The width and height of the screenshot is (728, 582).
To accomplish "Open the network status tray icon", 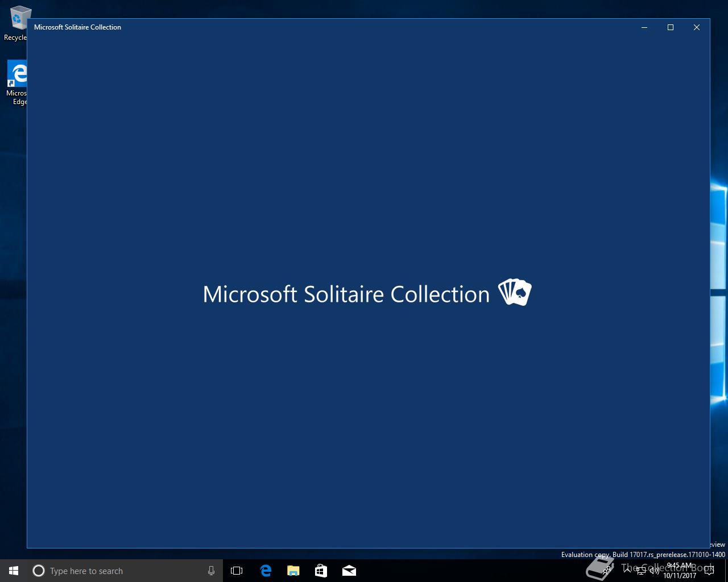I will click(640, 570).
